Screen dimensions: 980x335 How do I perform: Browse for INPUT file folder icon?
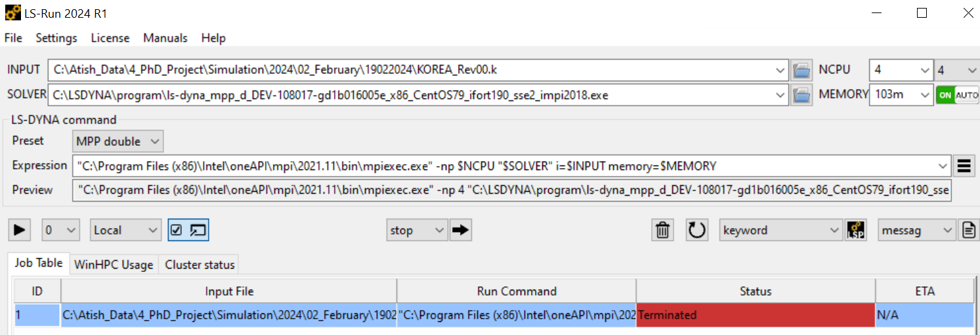click(801, 70)
